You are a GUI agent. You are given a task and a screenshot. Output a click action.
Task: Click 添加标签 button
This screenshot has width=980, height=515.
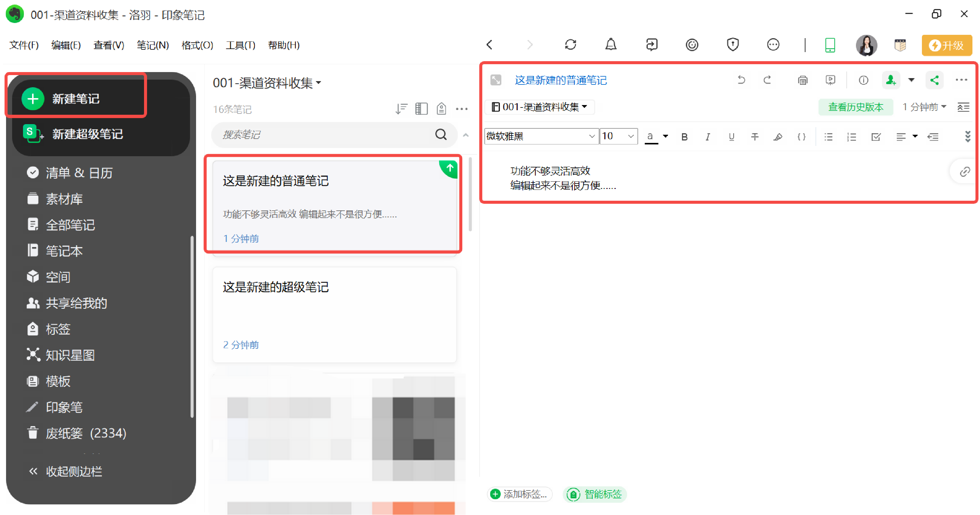click(519, 494)
